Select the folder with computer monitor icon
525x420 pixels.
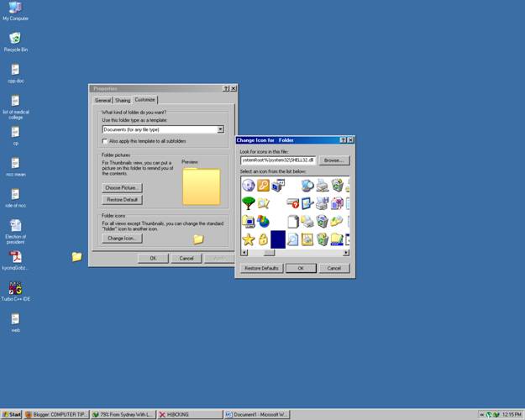coord(248,221)
